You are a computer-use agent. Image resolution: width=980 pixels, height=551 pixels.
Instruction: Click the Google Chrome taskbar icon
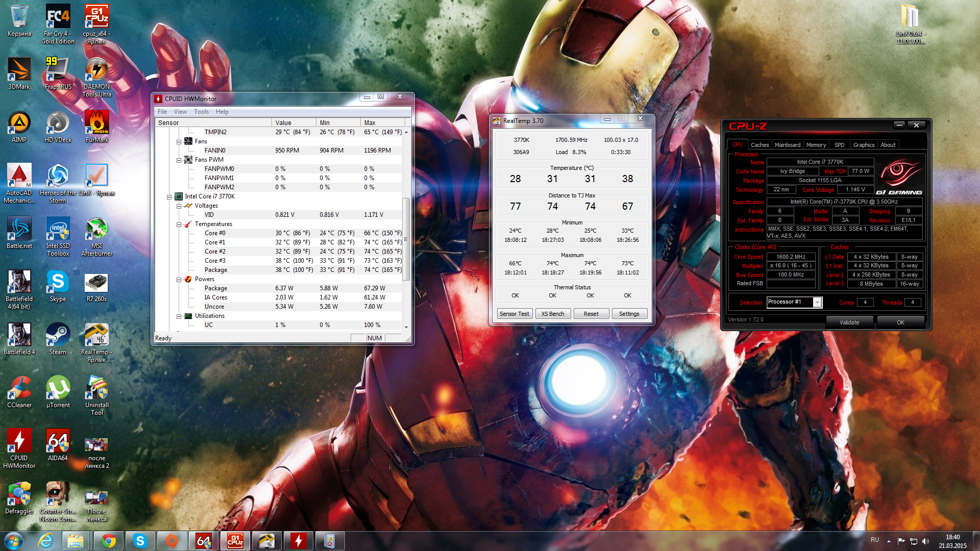click(x=108, y=541)
